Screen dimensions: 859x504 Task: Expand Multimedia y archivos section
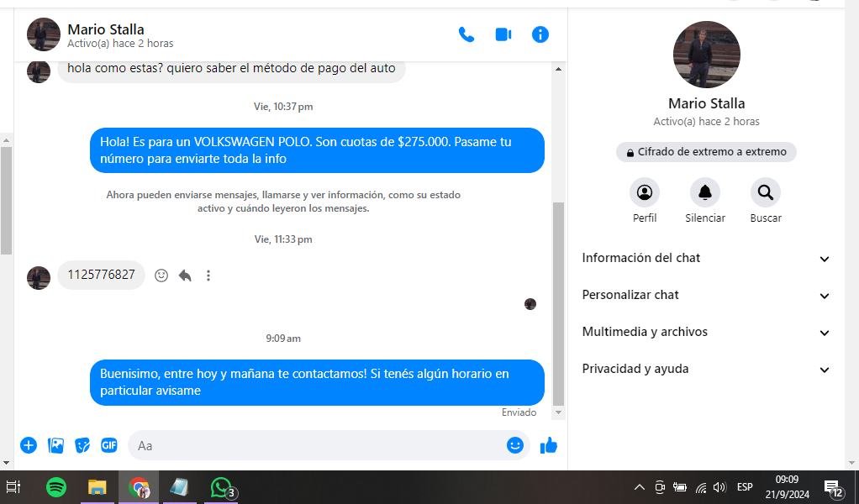point(706,333)
